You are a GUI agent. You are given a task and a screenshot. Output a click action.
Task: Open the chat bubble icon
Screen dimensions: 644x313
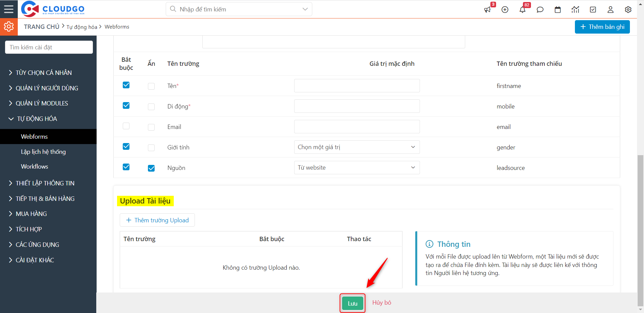coord(540,9)
